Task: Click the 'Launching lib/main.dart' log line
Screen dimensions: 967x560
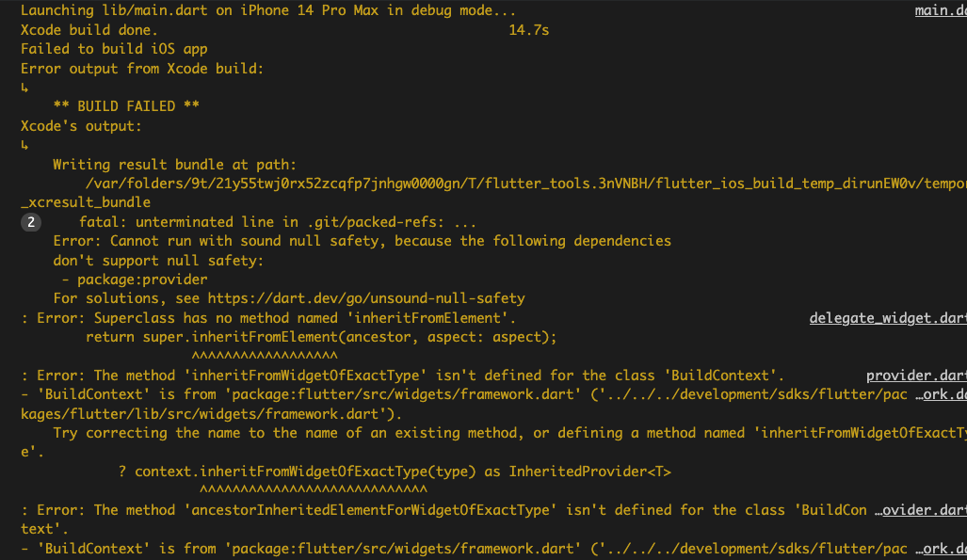Action: tap(268, 10)
